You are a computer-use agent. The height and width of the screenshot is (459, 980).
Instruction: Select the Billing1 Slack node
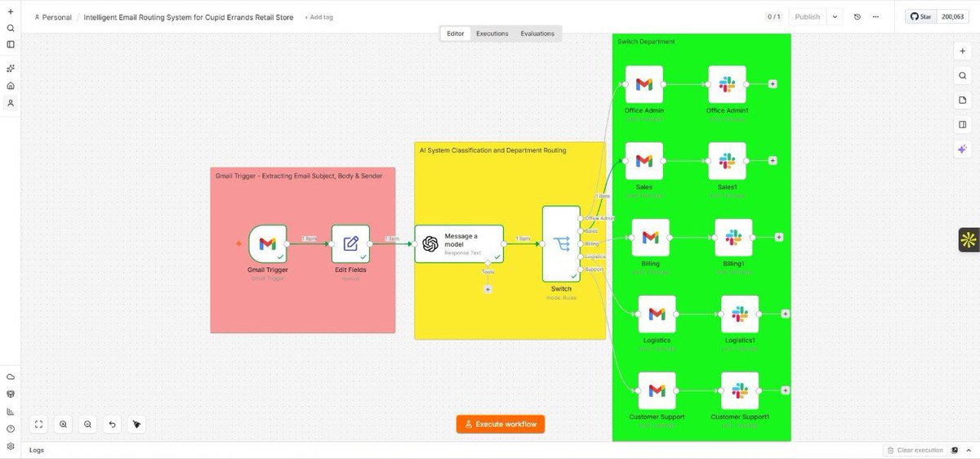pyautogui.click(x=733, y=238)
